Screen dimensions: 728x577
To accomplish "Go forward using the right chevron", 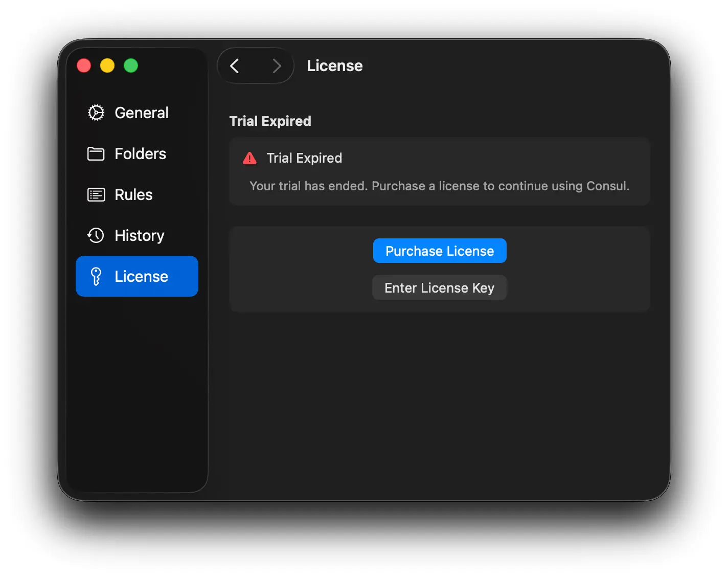I will (277, 65).
